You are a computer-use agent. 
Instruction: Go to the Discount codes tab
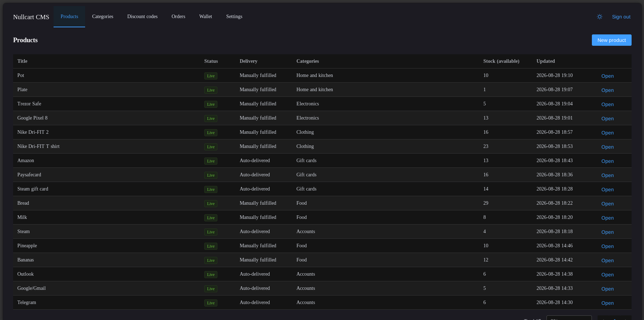[x=142, y=17]
